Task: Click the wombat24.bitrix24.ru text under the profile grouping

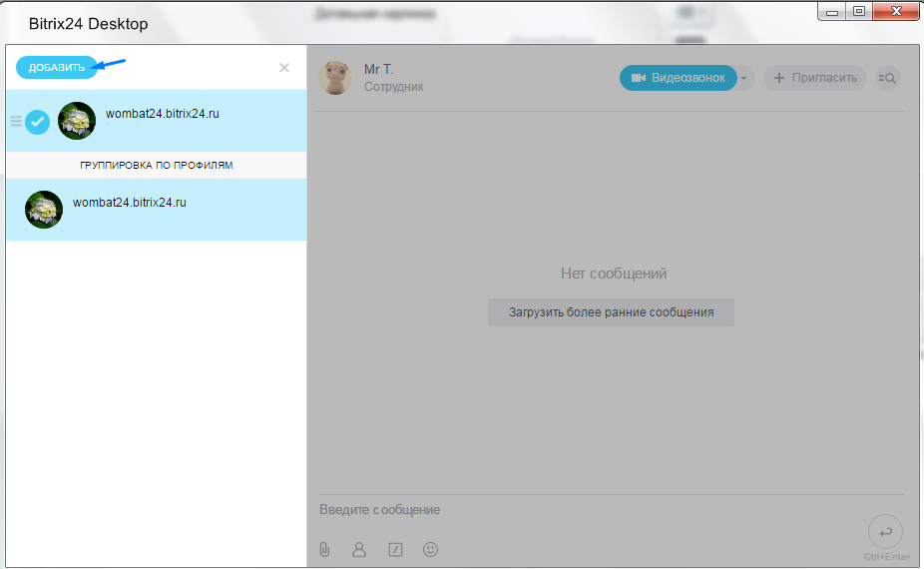Action: click(x=130, y=203)
